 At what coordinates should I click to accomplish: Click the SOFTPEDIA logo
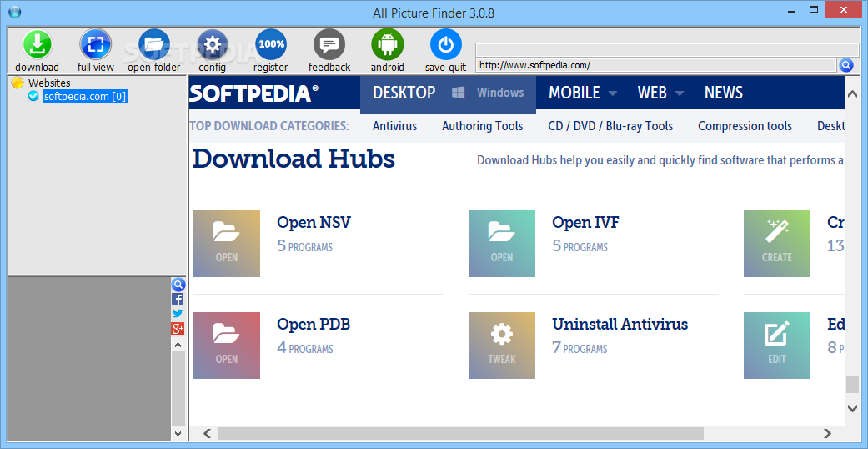(254, 93)
